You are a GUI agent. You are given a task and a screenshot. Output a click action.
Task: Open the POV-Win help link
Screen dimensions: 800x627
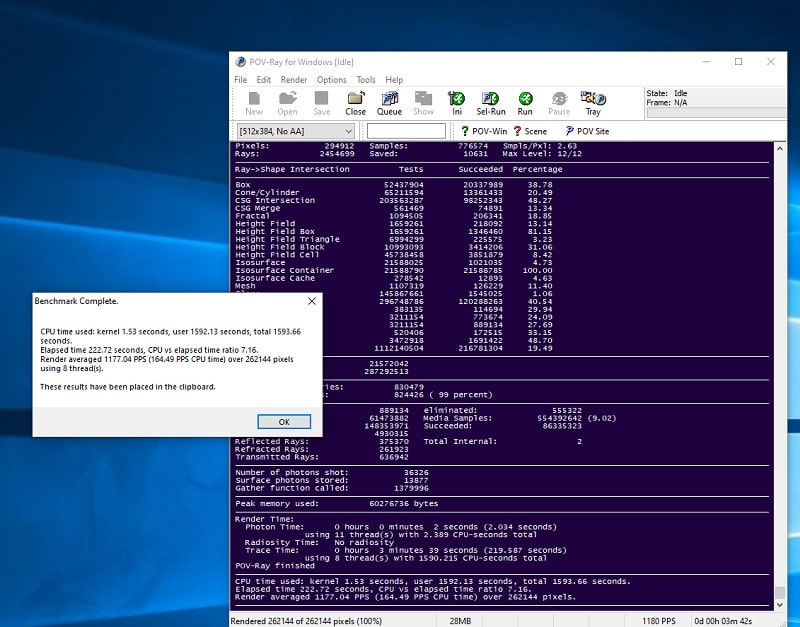[x=484, y=131]
